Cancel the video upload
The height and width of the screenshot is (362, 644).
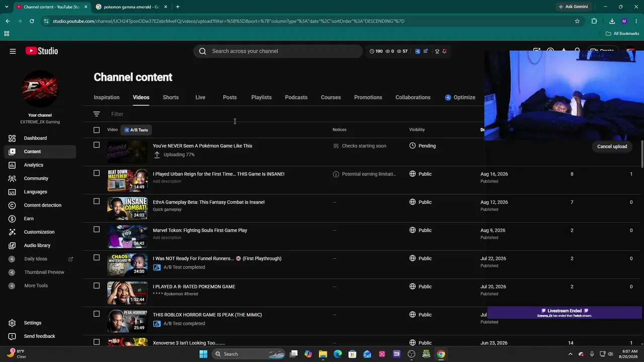(x=612, y=146)
